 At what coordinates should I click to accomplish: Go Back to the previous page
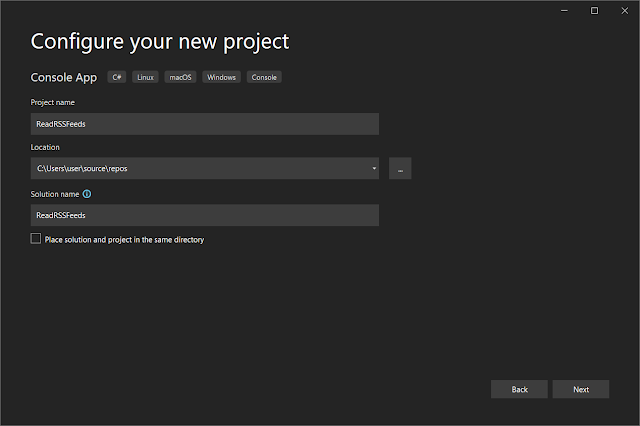tap(519, 389)
